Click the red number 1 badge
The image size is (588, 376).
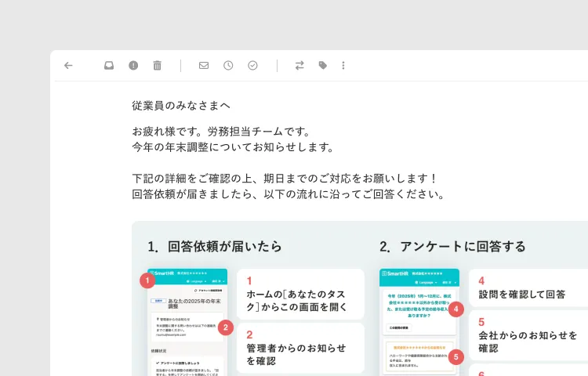tap(147, 280)
